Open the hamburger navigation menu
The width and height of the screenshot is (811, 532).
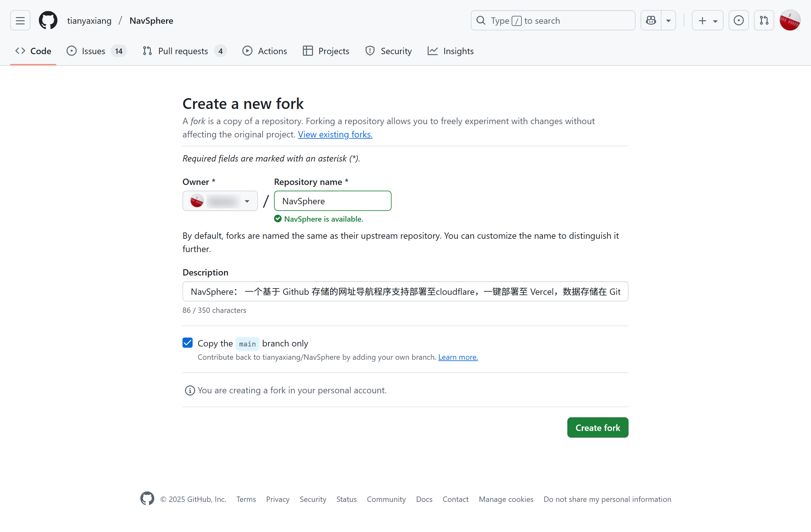click(20, 21)
